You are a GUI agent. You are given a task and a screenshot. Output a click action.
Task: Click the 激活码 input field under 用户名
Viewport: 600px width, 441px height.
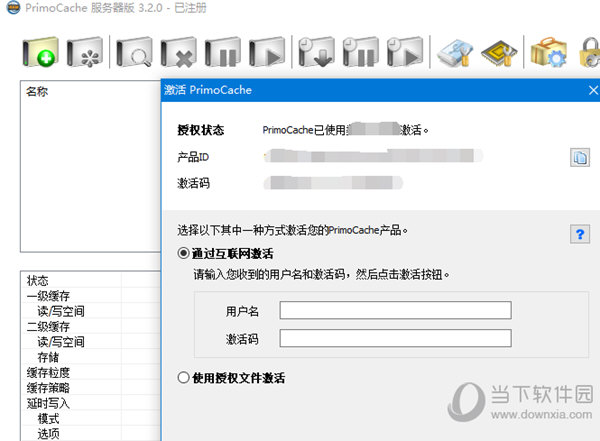pyautogui.click(x=395, y=338)
